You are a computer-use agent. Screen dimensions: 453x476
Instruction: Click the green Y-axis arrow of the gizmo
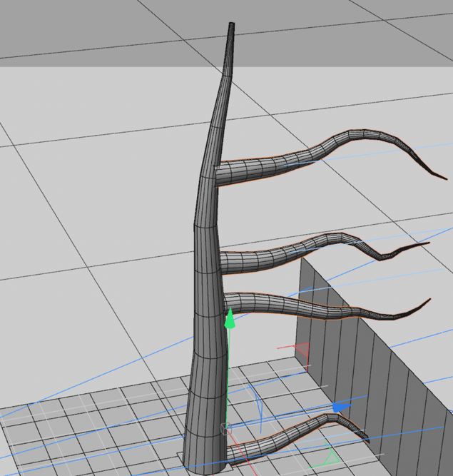coord(229,319)
